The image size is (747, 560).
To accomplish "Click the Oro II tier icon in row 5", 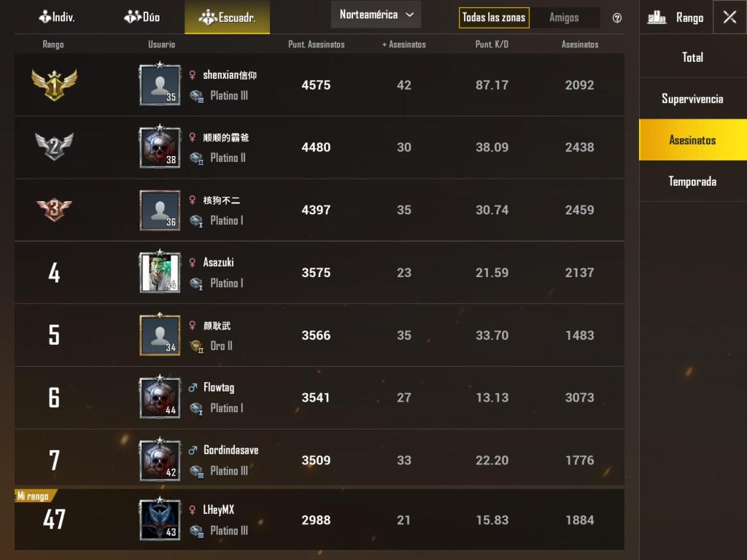I will point(196,346).
